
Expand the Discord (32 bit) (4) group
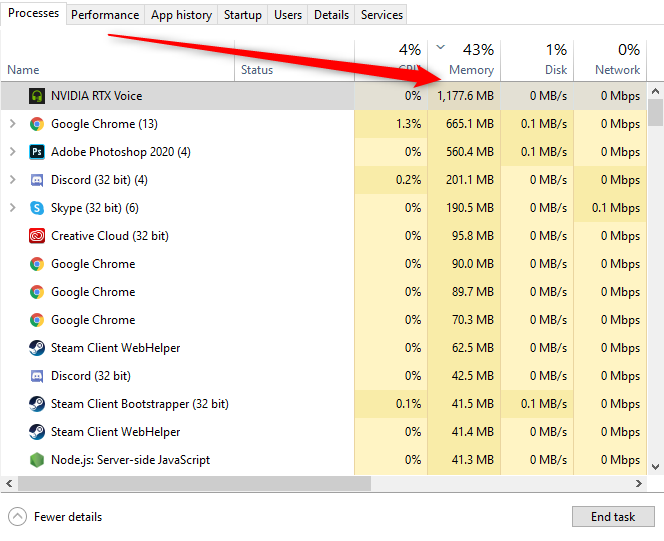12,180
